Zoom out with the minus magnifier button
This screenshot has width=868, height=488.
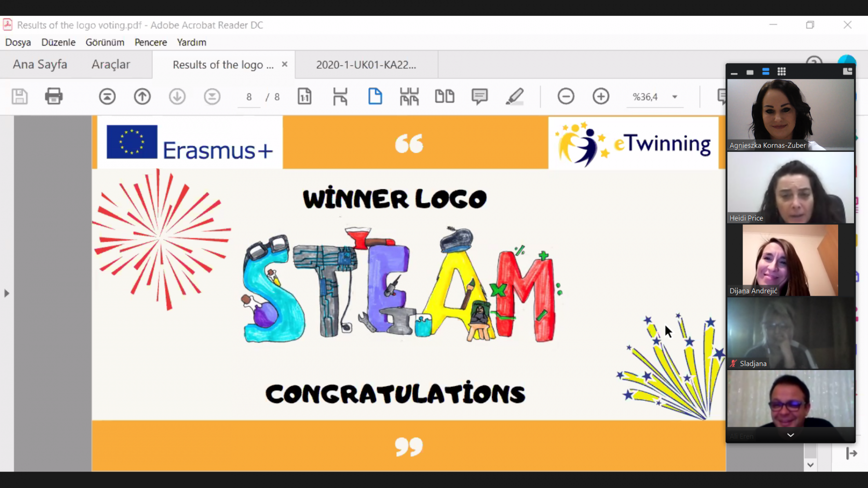[x=566, y=96]
